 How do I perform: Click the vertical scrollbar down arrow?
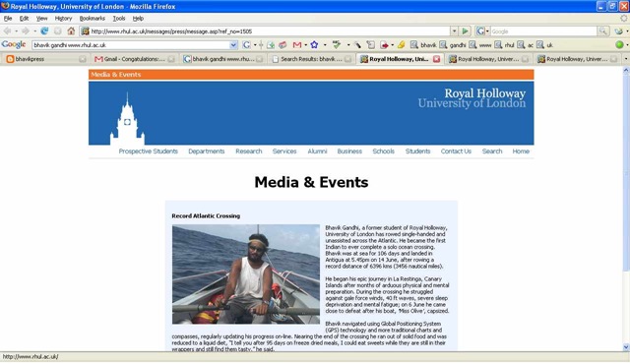pos(626,347)
